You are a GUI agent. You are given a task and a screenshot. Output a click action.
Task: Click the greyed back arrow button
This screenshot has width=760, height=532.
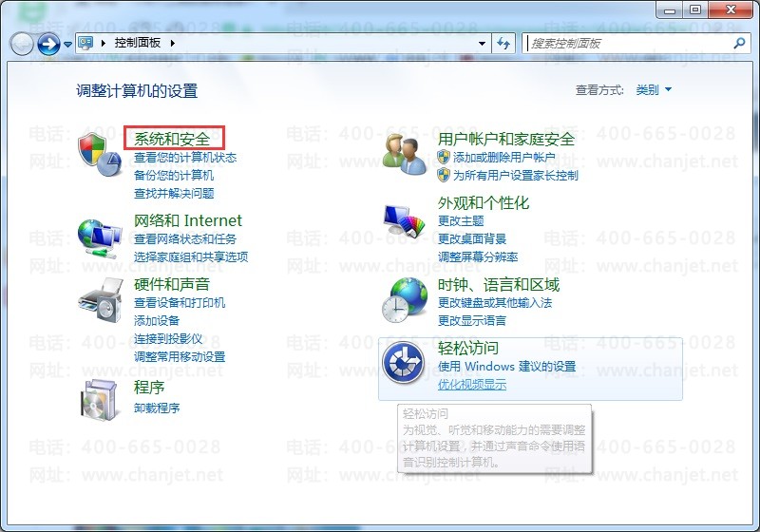pyautogui.click(x=22, y=44)
